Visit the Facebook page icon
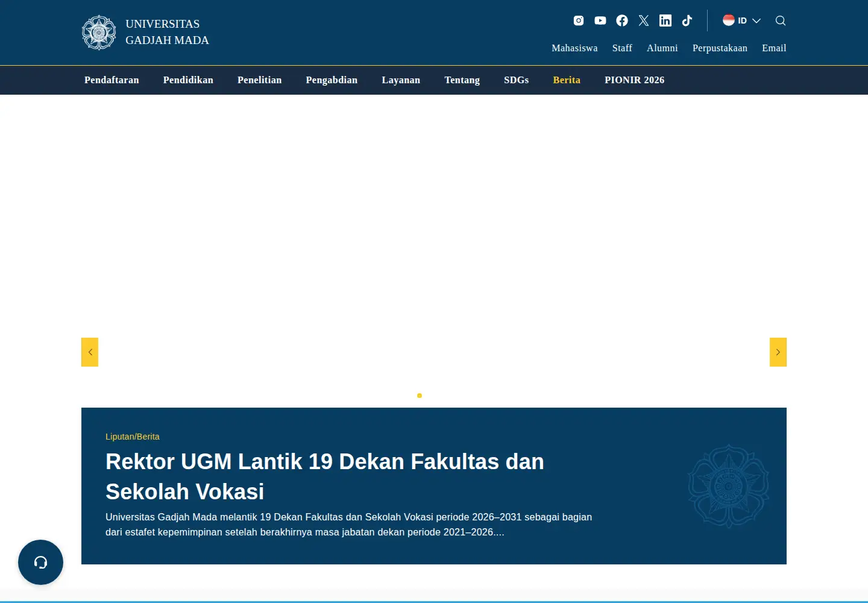Image resolution: width=868 pixels, height=603 pixels. 622,21
